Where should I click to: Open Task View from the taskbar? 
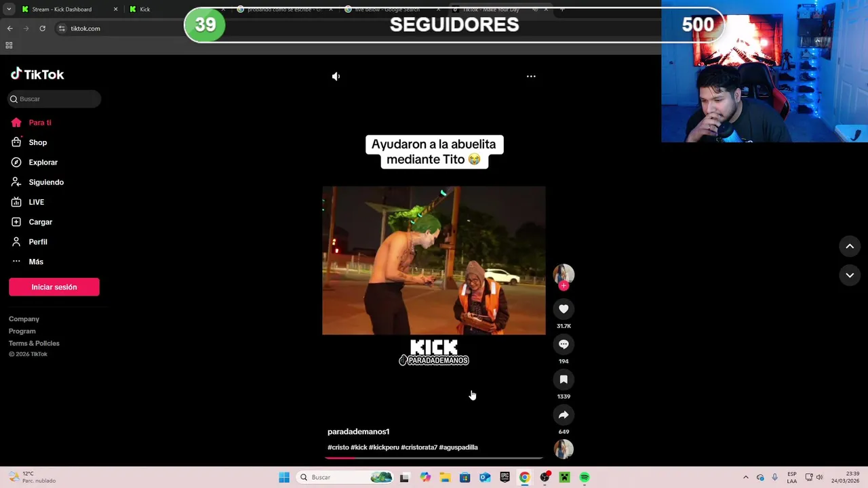404,477
